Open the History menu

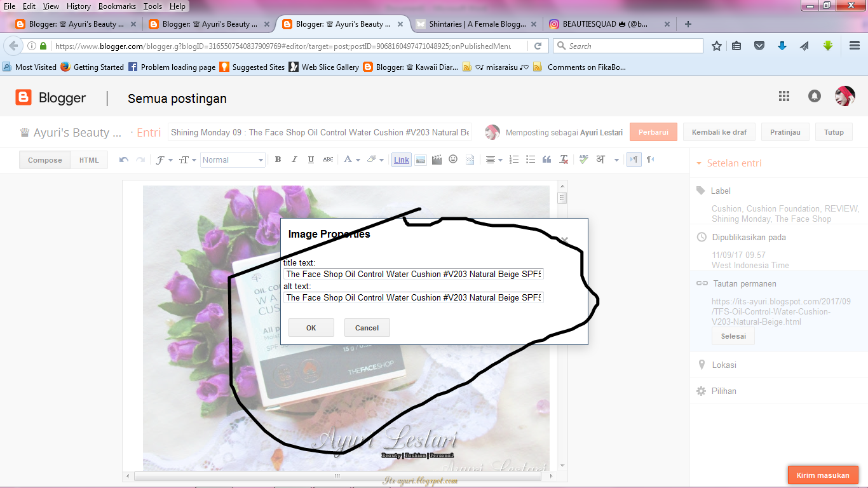pyautogui.click(x=79, y=6)
